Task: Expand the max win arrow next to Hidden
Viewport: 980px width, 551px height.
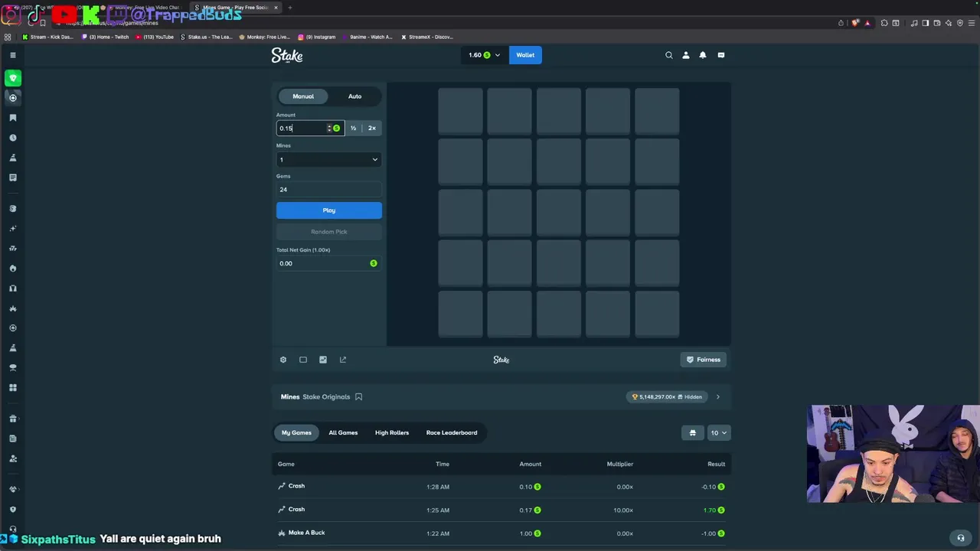Action: 717,396
